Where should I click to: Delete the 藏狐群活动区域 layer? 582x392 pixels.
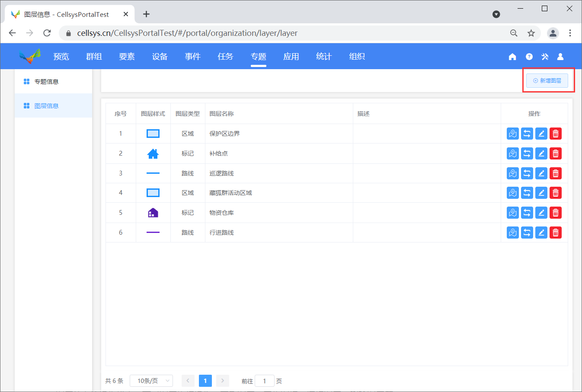click(x=556, y=193)
